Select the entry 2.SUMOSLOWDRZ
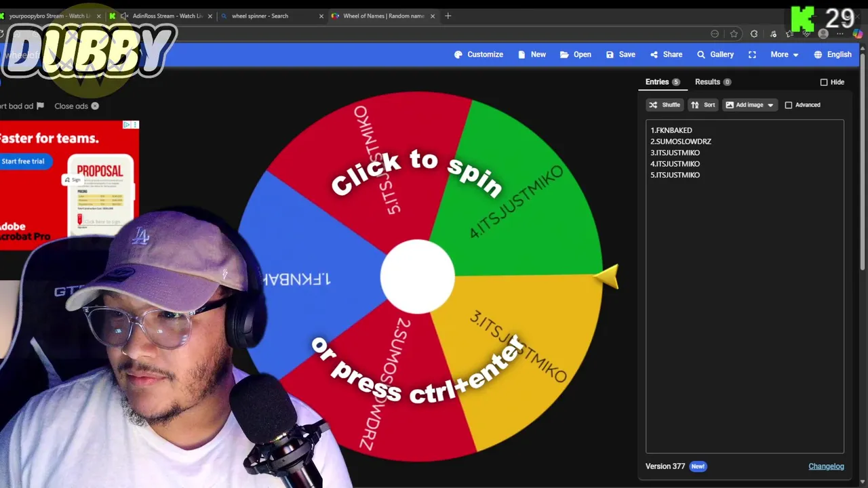The height and width of the screenshot is (488, 868). point(681,142)
